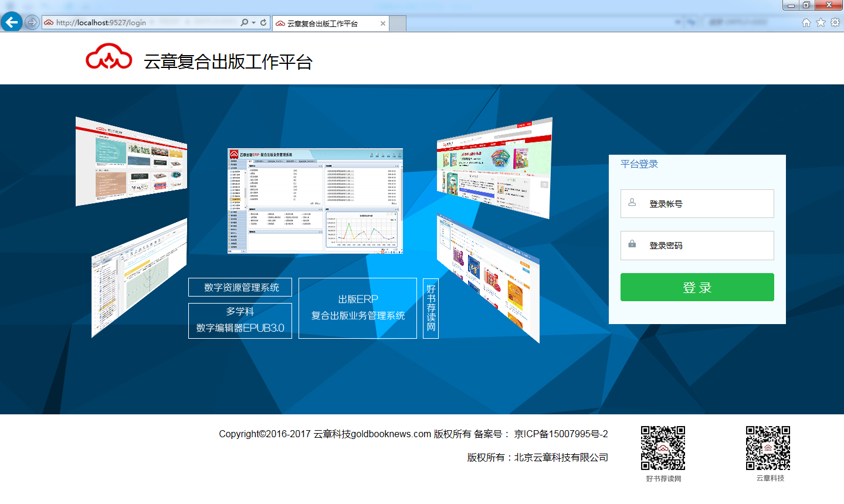
Task: Click 版权所有：北京云章科技有限公司 text
Action: (537, 458)
